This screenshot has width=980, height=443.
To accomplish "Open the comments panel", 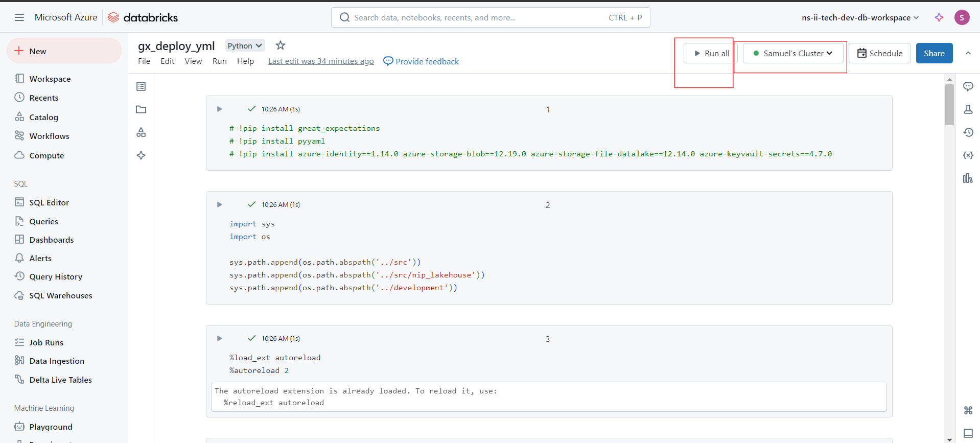I will (x=968, y=86).
